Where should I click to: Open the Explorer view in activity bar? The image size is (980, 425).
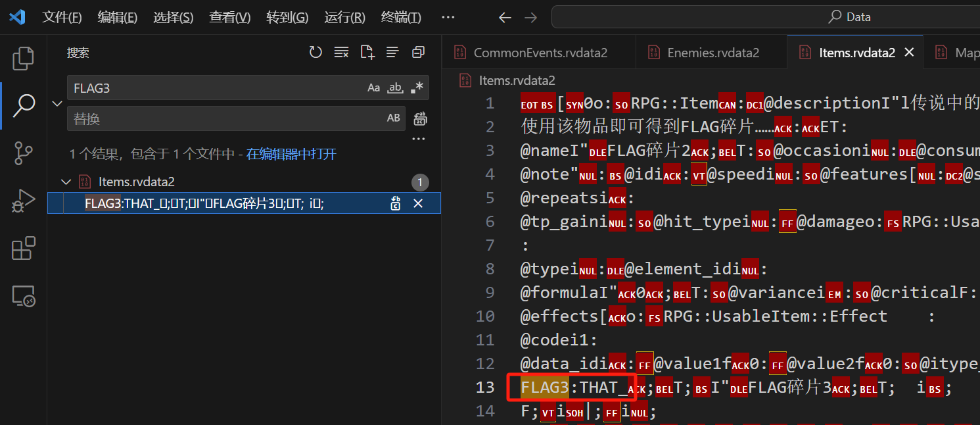(x=24, y=59)
